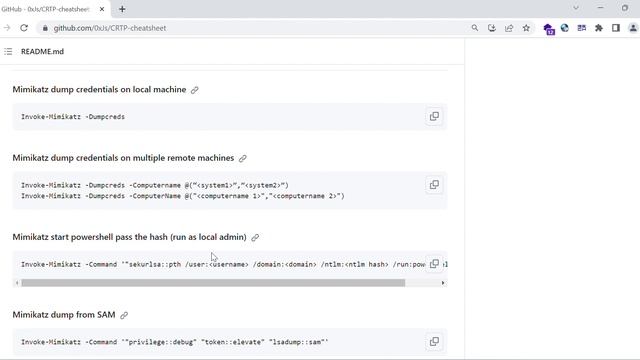Click the site lock icon in the address bar

point(45,28)
